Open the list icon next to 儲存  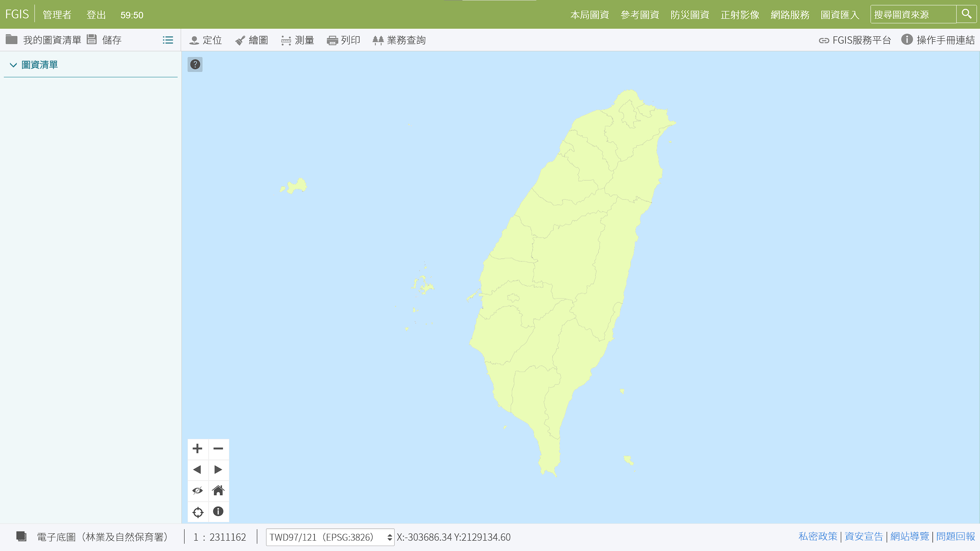click(168, 40)
